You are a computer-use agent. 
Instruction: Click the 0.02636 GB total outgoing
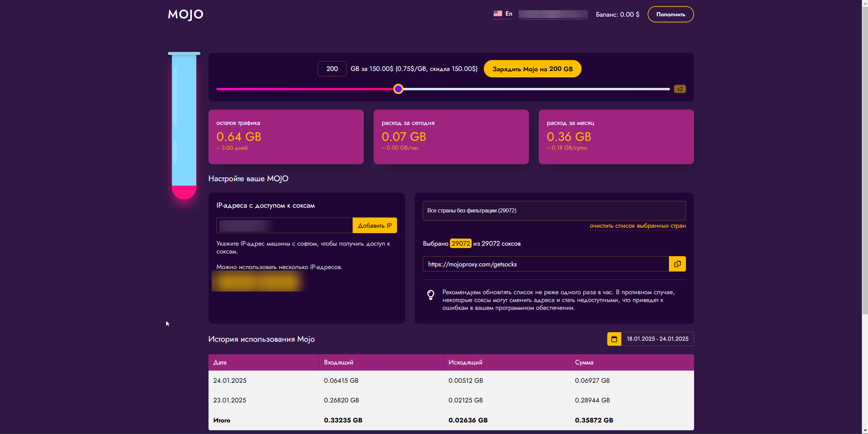click(468, 420)
